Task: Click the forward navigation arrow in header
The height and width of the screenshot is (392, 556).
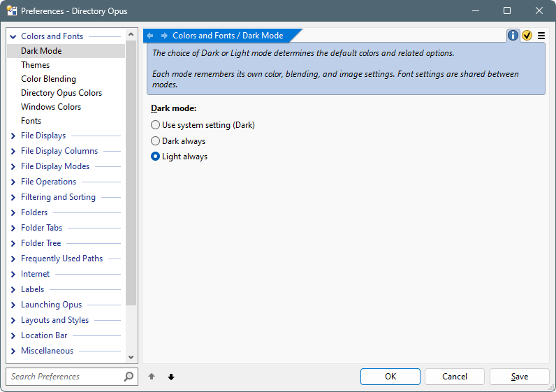Action: click(x=164, y=36)
